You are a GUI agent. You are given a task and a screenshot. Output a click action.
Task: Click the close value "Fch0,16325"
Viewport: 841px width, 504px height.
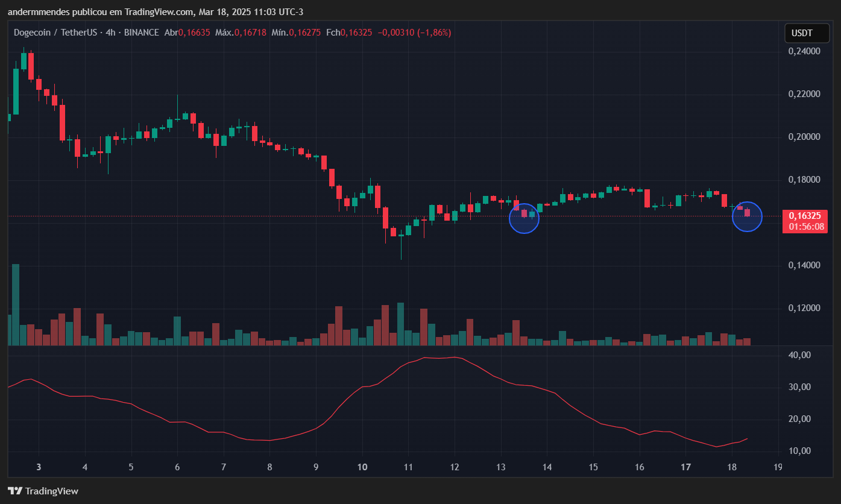[x=349, y=33]
